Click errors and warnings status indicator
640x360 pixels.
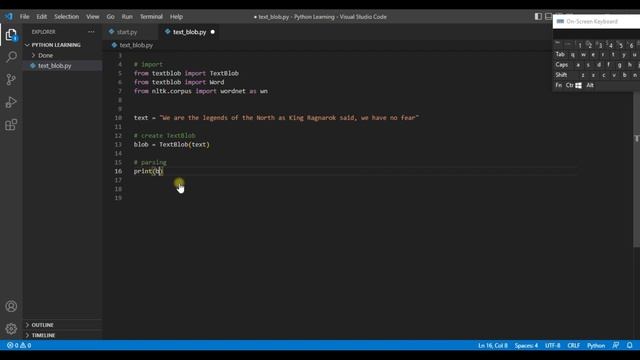[19, 345]
